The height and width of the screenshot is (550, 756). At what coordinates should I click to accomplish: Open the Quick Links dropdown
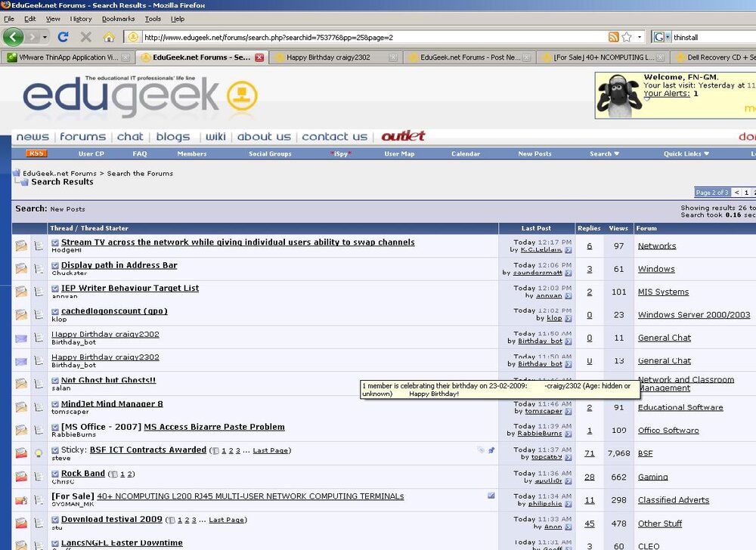click(686, 153)
